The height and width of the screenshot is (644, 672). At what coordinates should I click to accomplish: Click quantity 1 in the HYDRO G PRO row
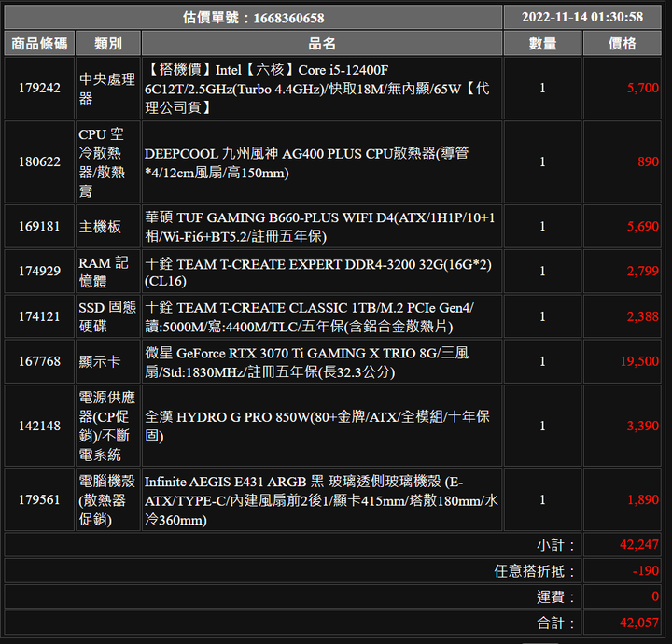542,426
